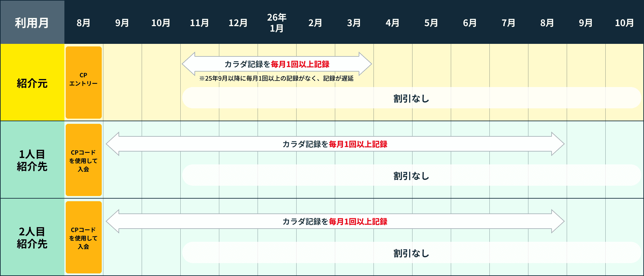Click CPコード box in 2人目 row
Image resolution: width=644 pixels, height=276 pixels.
pyautogui.click(x=84, y=237)
